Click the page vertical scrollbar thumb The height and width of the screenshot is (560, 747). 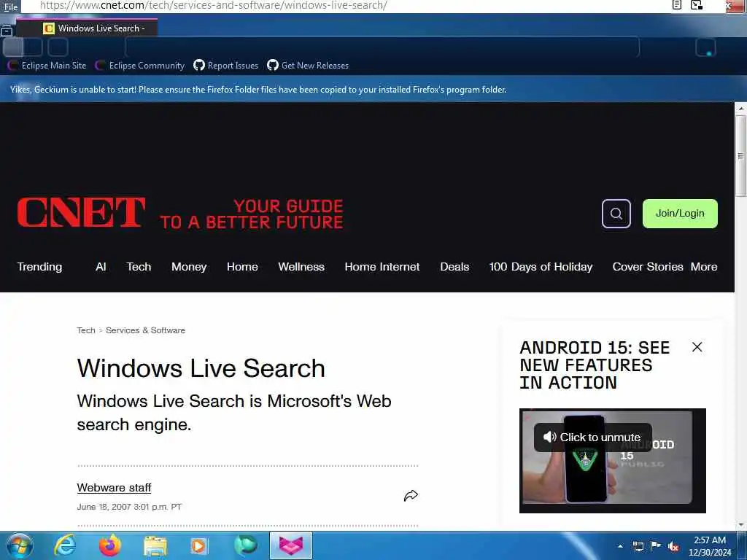click(x=740, y=156)
